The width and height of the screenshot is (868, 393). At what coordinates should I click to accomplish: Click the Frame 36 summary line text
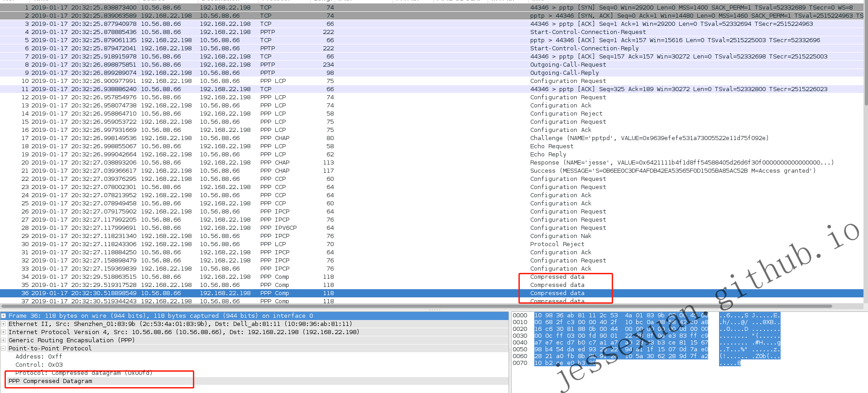(161, 316)
